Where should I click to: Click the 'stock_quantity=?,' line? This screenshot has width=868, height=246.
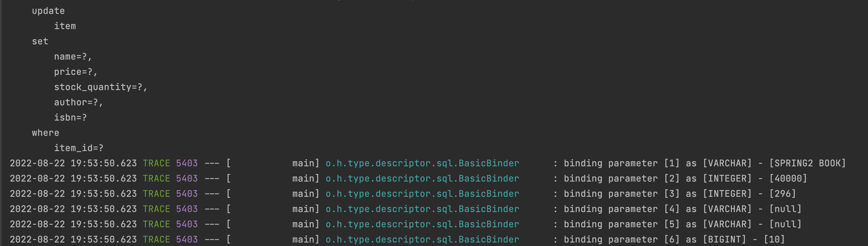point(100,87)
